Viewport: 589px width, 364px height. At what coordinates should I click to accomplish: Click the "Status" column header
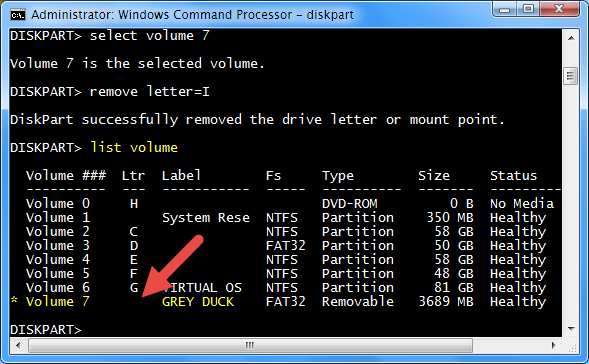513,176
